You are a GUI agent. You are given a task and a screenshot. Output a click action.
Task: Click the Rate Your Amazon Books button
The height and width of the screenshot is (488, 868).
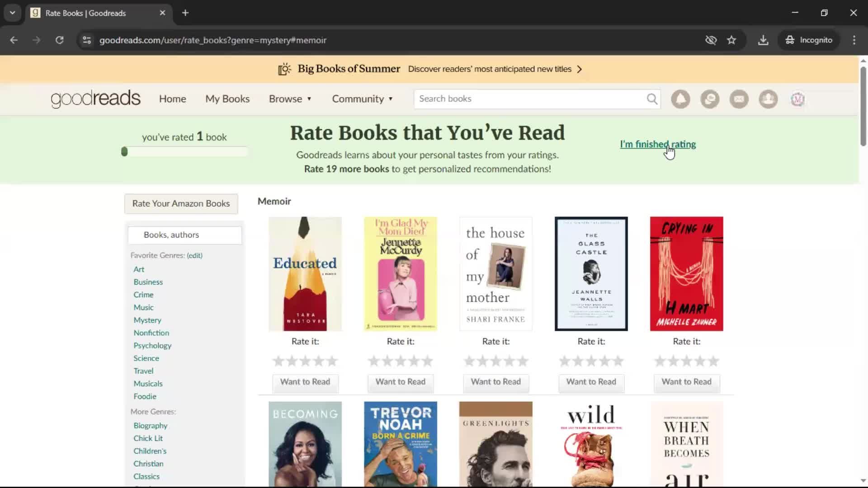[181, 204]
